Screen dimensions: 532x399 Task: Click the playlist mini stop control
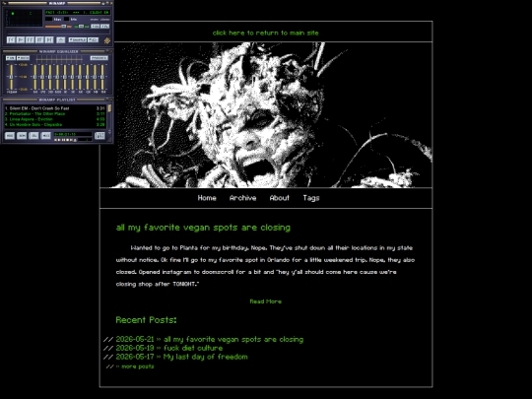[x=67, y=140]
